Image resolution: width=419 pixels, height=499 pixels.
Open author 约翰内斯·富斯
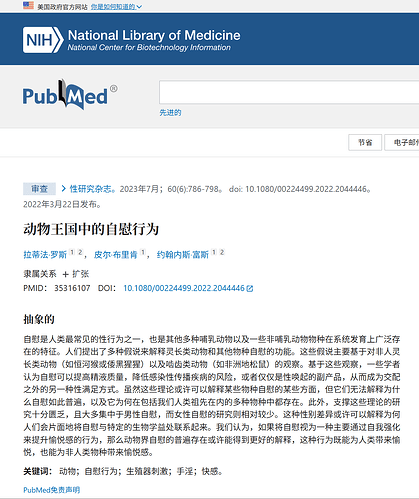pyautogui.click(x=183, y=255)
